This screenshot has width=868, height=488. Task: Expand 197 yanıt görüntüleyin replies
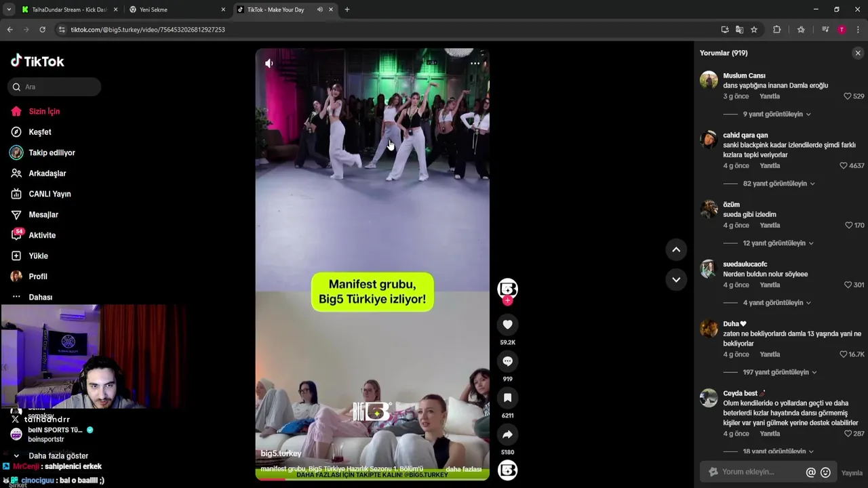(x=780, y=372)
